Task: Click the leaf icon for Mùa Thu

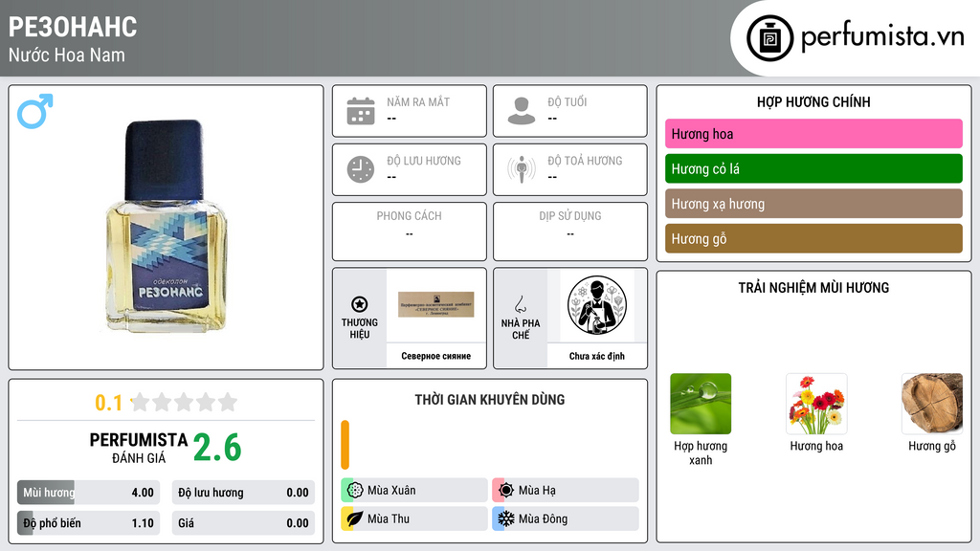Action: (x=354, y=518)
